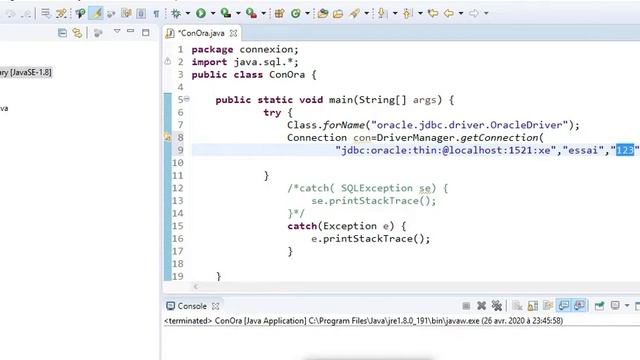Click Remove All Terminated Launches icon
This screenshot has height=360, width=640.
tap(497, 306)
